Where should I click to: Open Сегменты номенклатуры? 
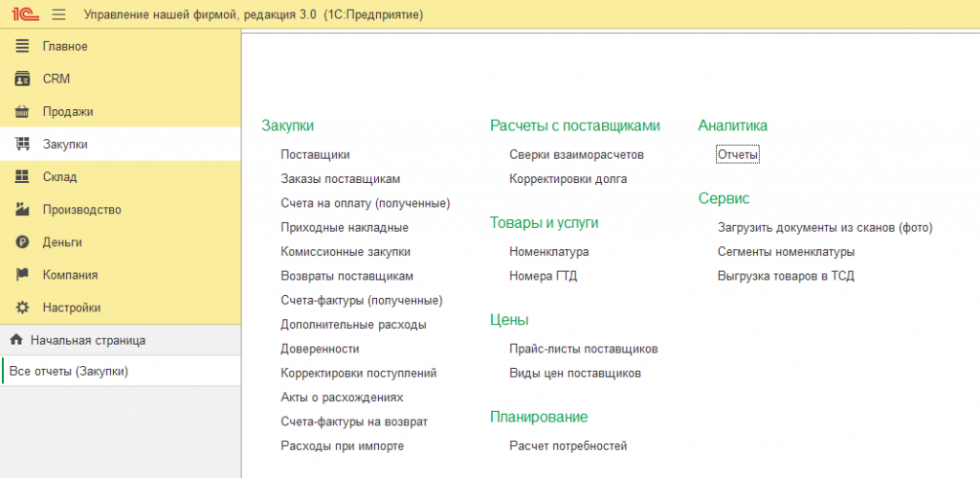pyautogui.click(x=787, y=252)
